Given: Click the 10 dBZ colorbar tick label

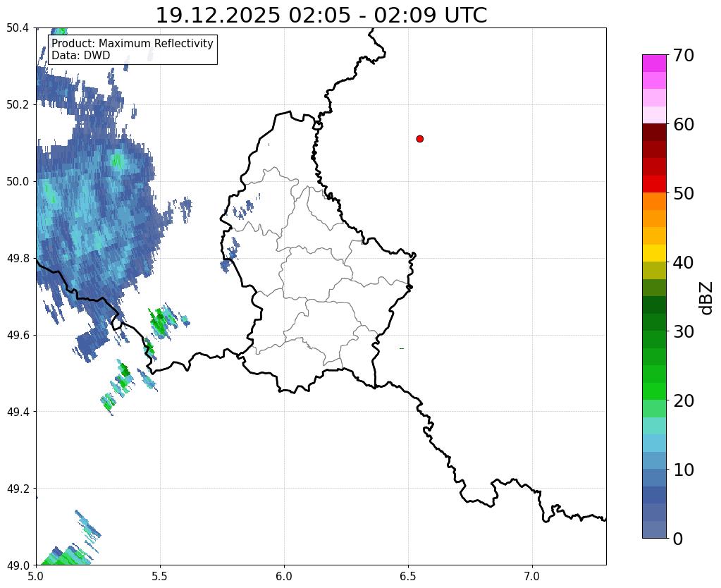Looking at the screenshot, I should pos(684,470).
